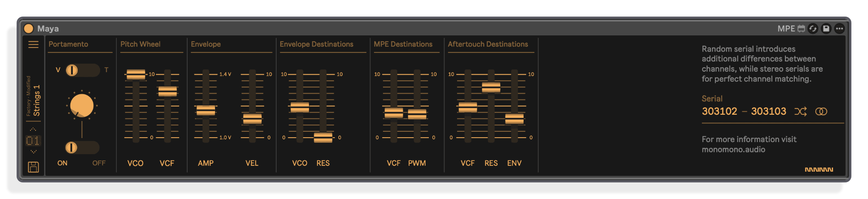Screen dimensions: 868x199
Task: Click the Maya device title
Action: click(48, 29)
